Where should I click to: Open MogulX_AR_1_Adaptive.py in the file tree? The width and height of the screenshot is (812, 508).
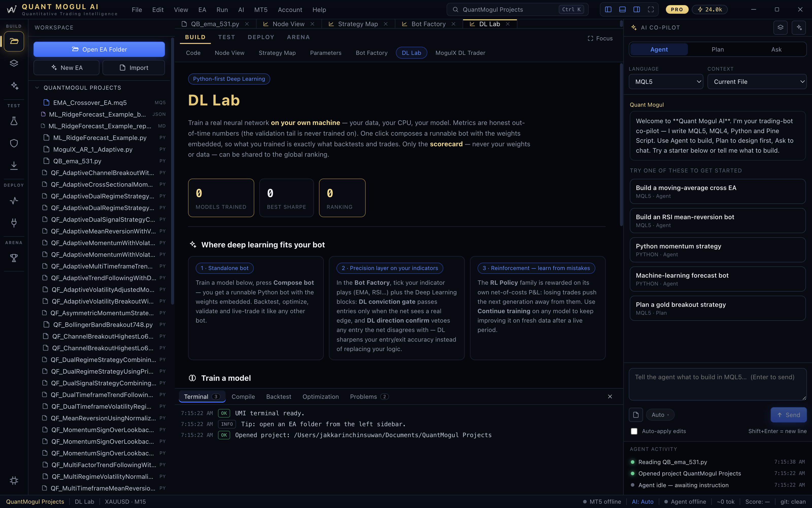click(99, 149)
